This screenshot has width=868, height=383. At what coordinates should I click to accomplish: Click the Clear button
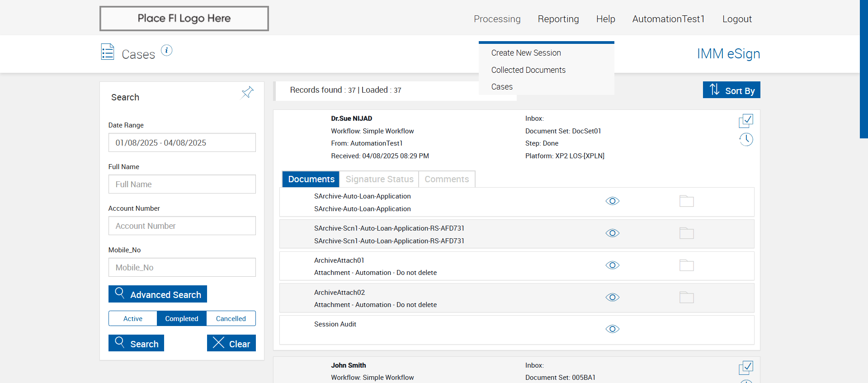point(231,344)
